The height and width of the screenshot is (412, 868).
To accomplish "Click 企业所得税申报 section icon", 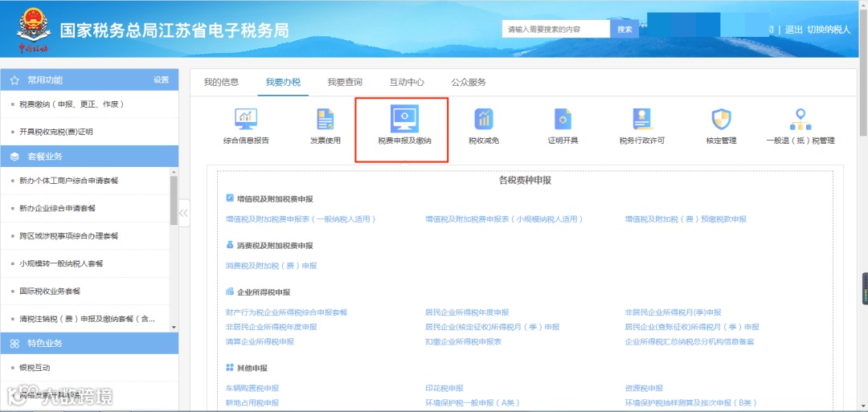I will [230, 291].
